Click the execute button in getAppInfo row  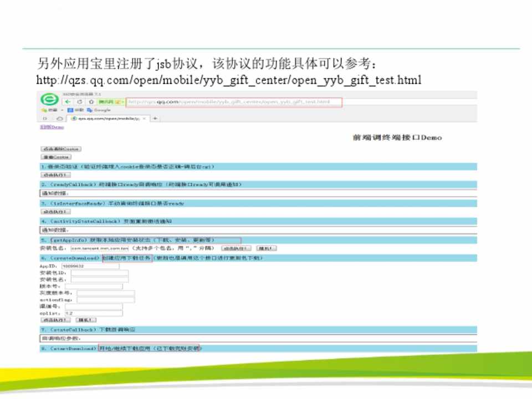tap(236, 248)
